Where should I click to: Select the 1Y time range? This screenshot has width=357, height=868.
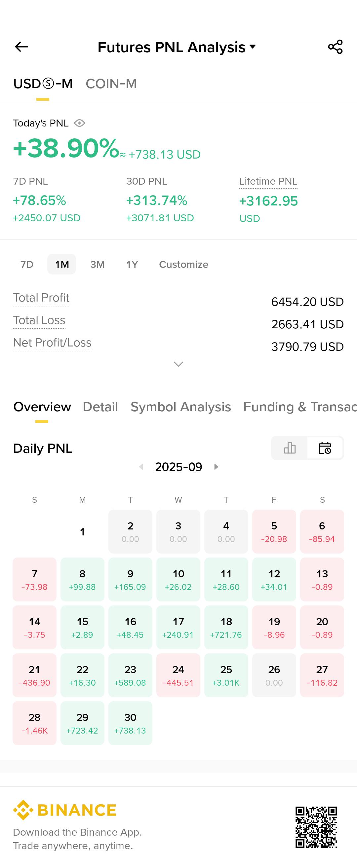pos(132,265)
